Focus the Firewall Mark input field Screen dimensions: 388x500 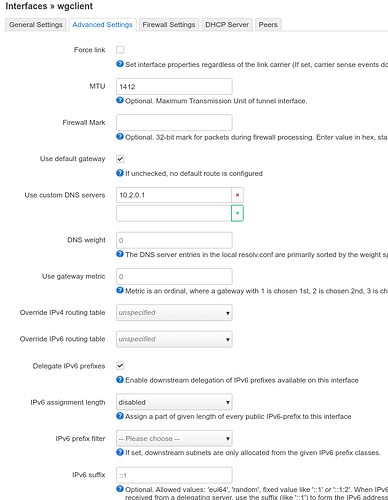tap(174, 123)
